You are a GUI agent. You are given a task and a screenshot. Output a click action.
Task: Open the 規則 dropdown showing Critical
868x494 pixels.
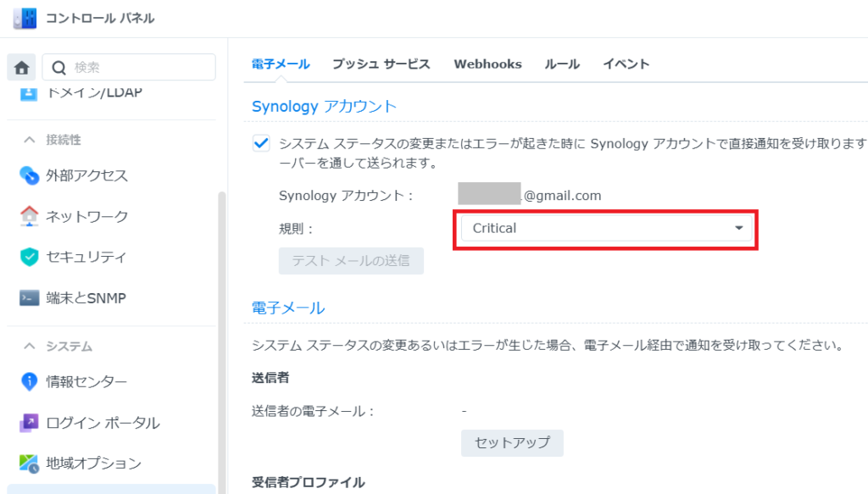pyautogui.click(x=607, y=228)
